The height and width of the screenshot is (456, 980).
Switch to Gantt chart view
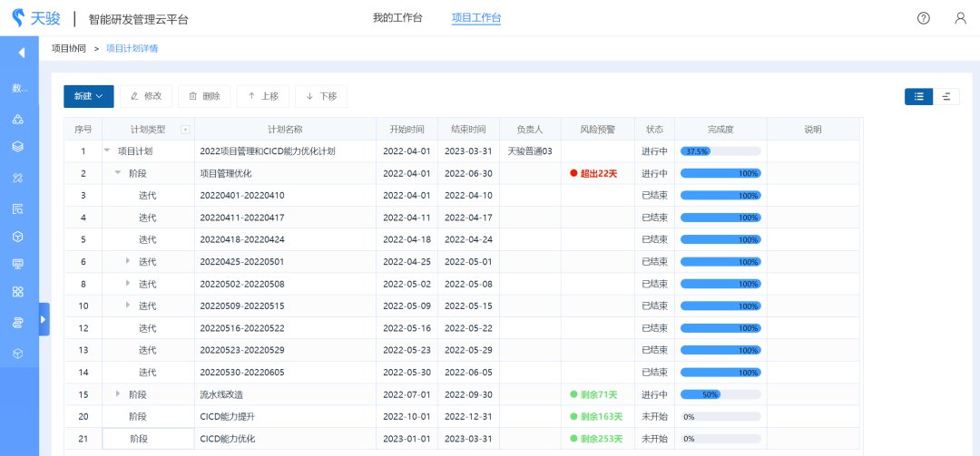946,96
